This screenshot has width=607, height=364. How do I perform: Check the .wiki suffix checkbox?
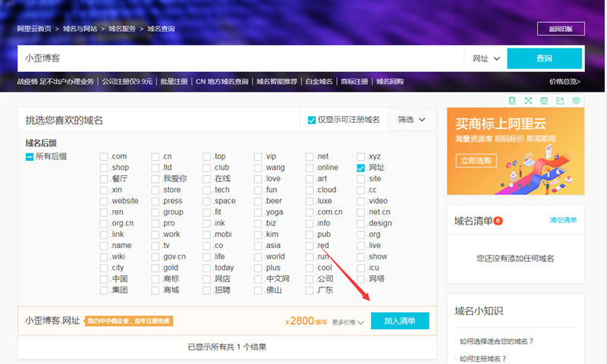[104, 257]
